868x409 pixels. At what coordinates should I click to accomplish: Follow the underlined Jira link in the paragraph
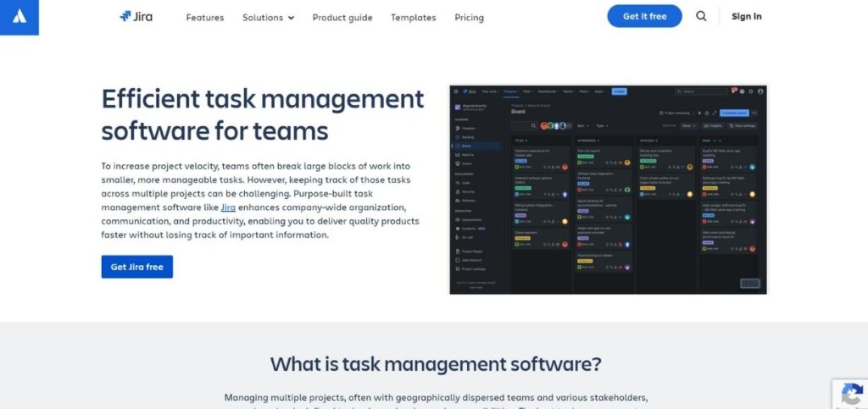pos(228,207)
